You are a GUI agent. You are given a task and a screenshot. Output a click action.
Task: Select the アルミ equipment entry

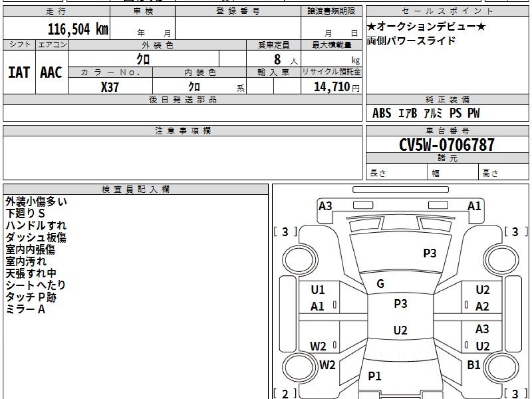[433, 113]
